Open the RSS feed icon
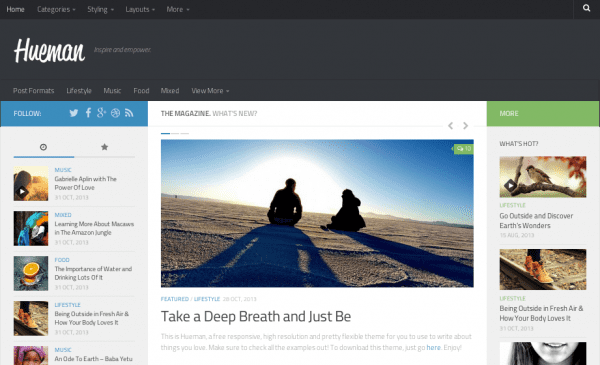The height and width of the screenshot is (365, 600). pyautogui.click(x=129, y=113)
